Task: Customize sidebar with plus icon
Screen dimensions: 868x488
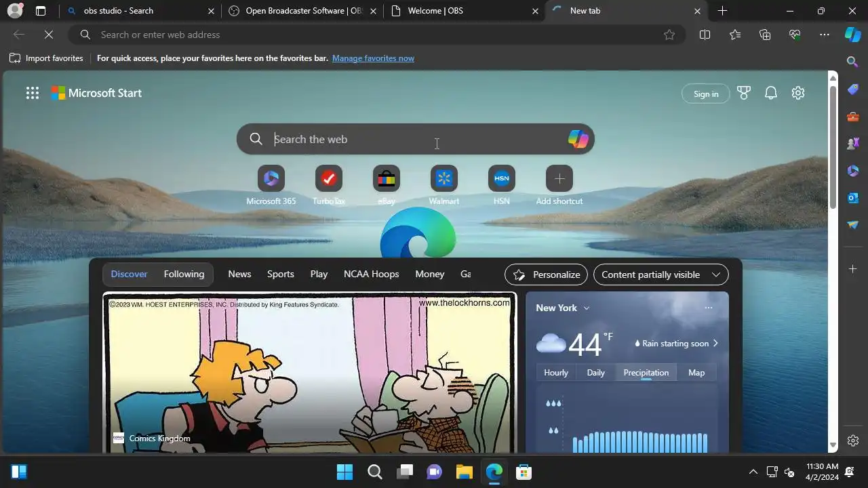Action: 853,269
